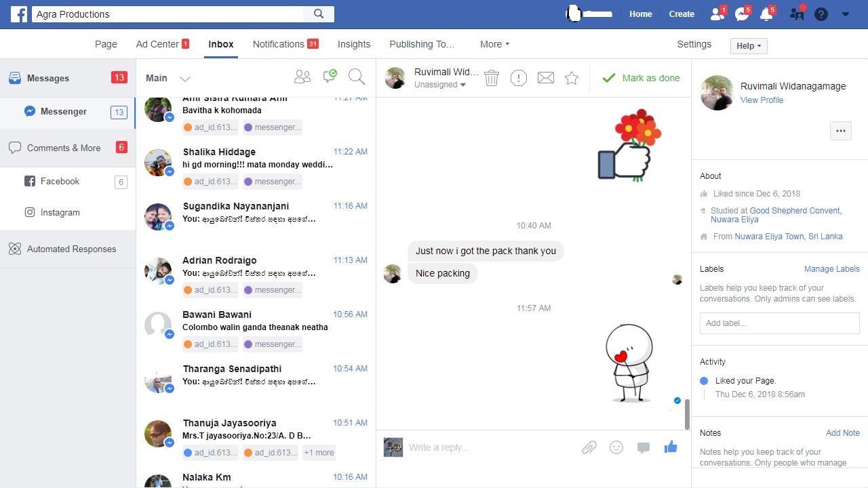This screenshot has width=868, height=488.
Task: Select Facebook comments in sidebar
Action: pyautogui.click(x=68, y=182)
